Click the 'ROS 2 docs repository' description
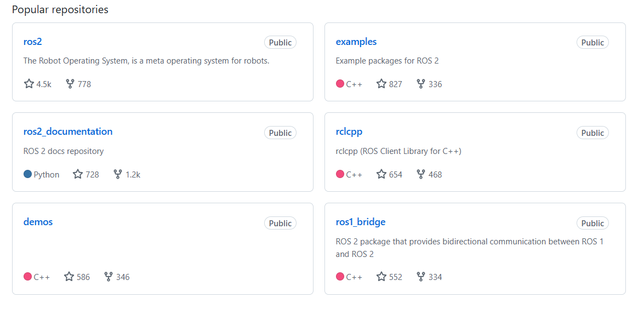This screenshot has width=644, height=309. 64,151
